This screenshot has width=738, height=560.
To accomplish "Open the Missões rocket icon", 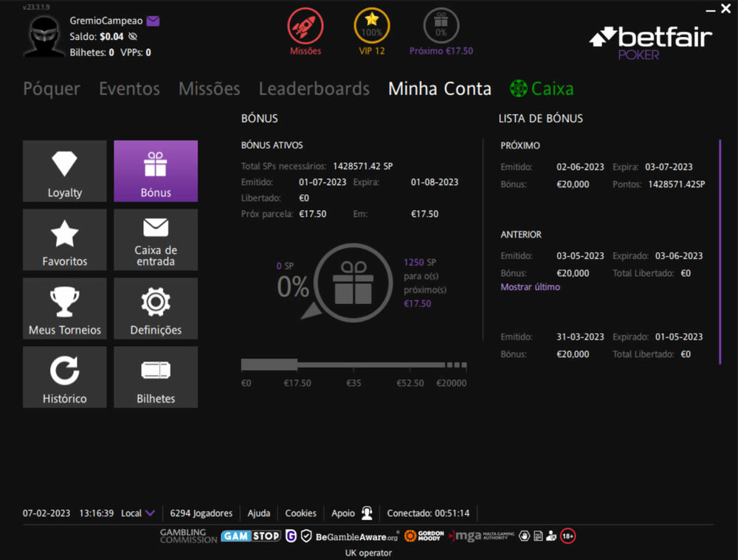I will pyautogui.click(x=305, y=27).
